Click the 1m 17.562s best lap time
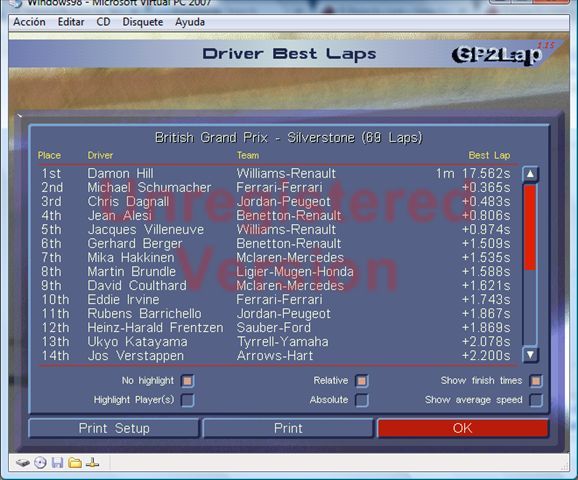The image size is (578, 480). coord(473,174)
